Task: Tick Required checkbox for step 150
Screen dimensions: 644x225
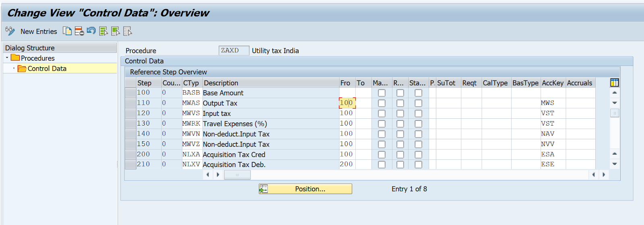Action: (400, 144)
